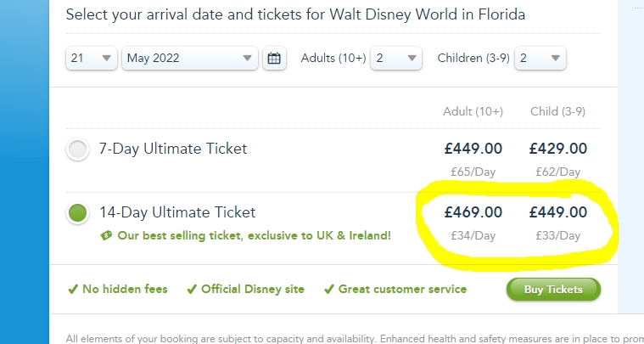Image resolution: width=644 pixels, height=344 pixels.
Task: Open the Adults (10+) quantity dropdown
Action: pyautogui.click(x=396, y=59)
